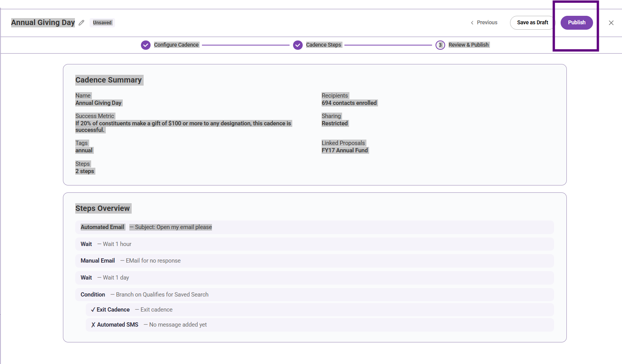
Task: Go to Configure Cadence step
Action: 176,45
